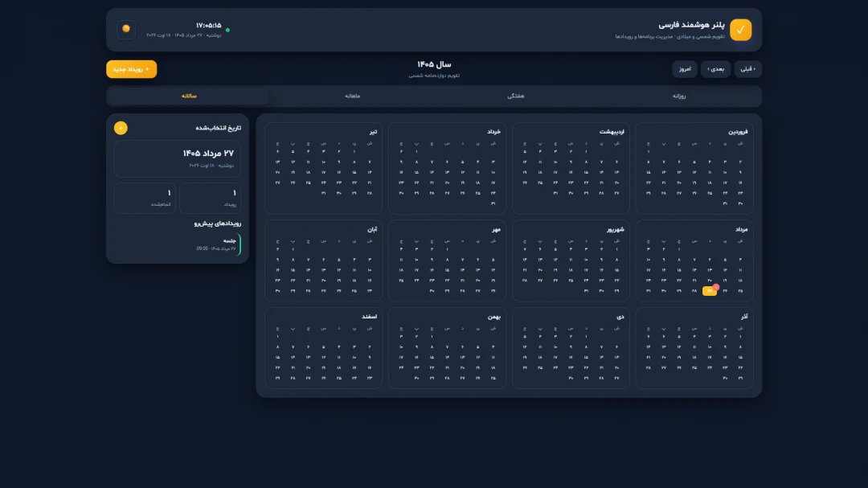Viewport: 868px width, 488px height.
Task: Click the green live status dot beside clock
Action: click(x=227, y=30)
